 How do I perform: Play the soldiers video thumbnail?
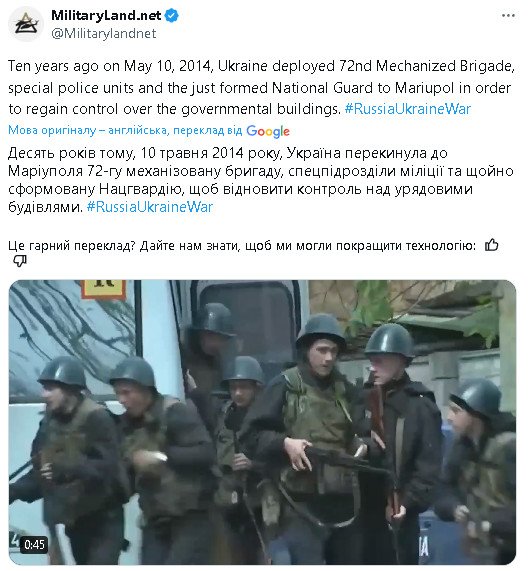262,422
